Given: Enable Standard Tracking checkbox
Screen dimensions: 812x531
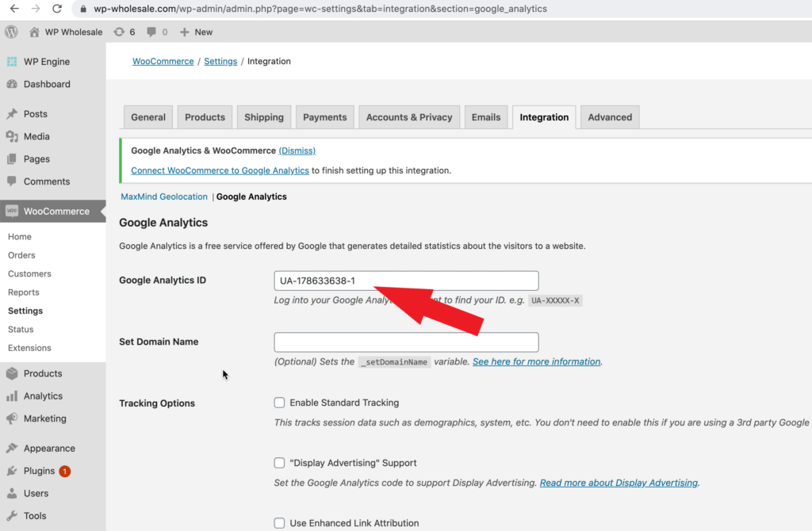Looking at the screenshot, I should (x=279, y=403).
